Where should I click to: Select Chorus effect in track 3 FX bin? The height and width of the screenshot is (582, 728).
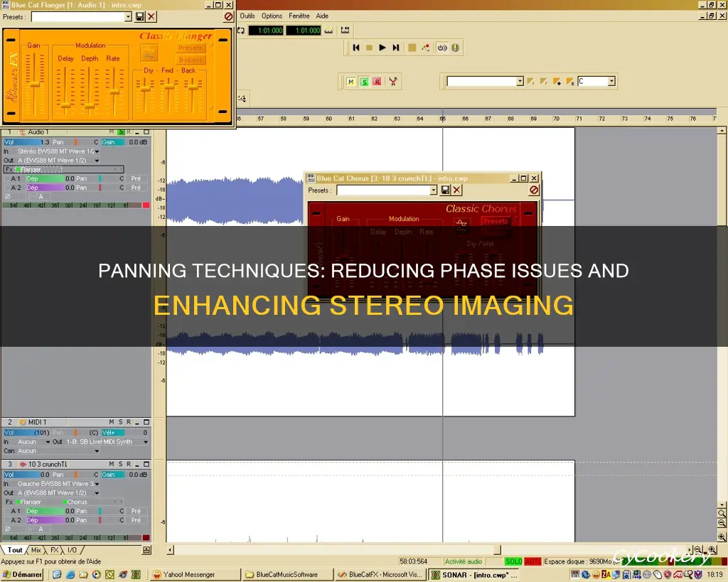77,502
